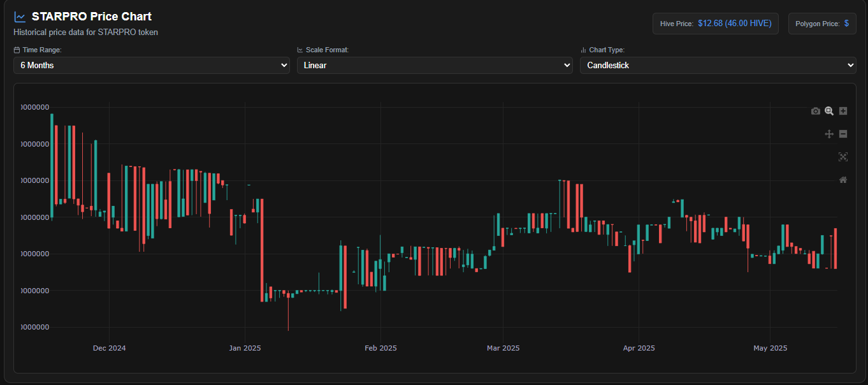Open the Time Range dropdown showing 6 Months
868x385 pixels.
pyautogui.click(x=152, y=65)
